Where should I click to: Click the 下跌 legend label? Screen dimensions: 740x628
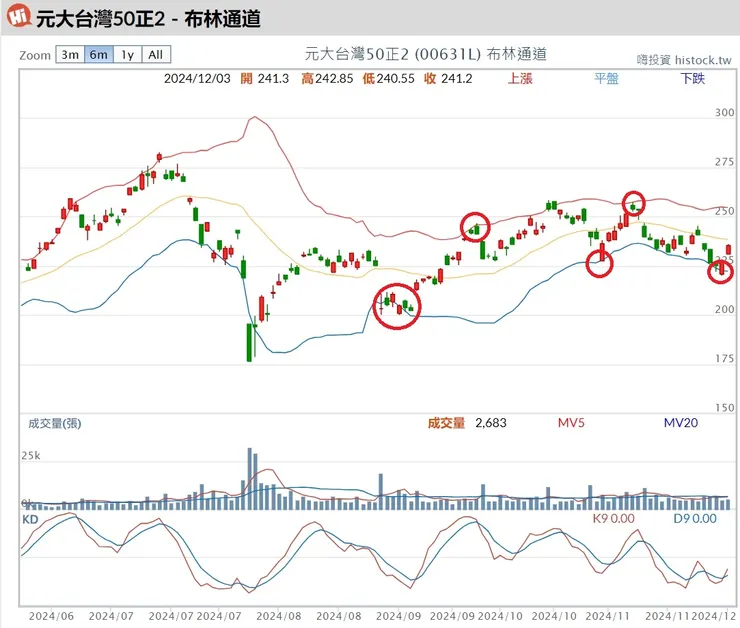coord(692,78)
